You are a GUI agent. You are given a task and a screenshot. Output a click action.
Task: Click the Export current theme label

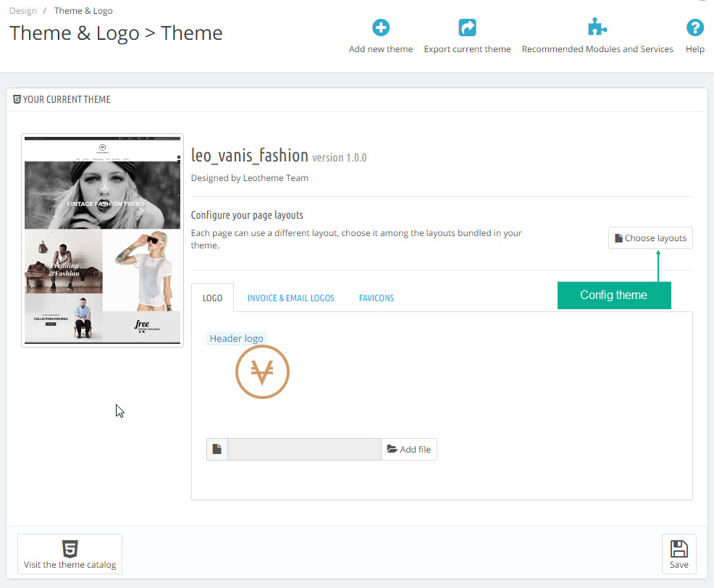(467, 49)
